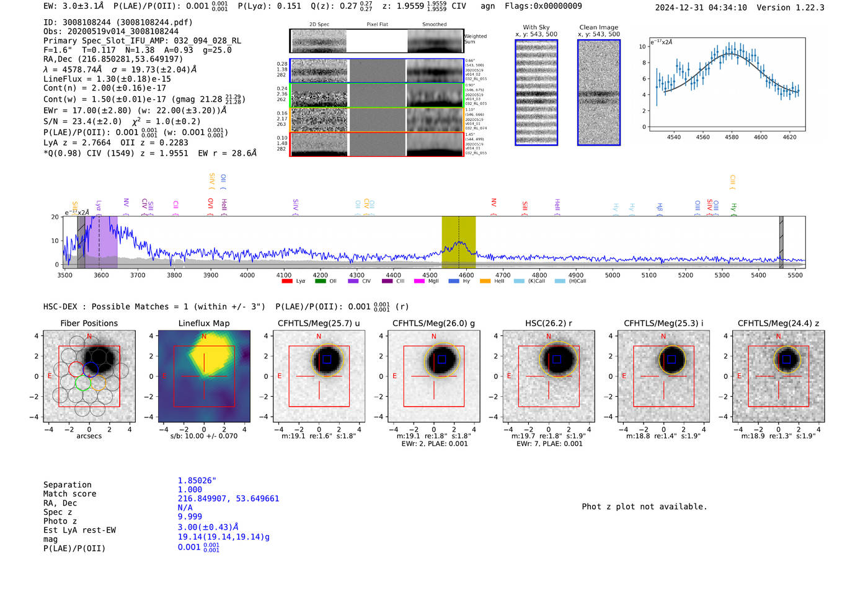Click the Cont(n) = 2.00(±0.16)e-17 line

(x=105, y=89)
